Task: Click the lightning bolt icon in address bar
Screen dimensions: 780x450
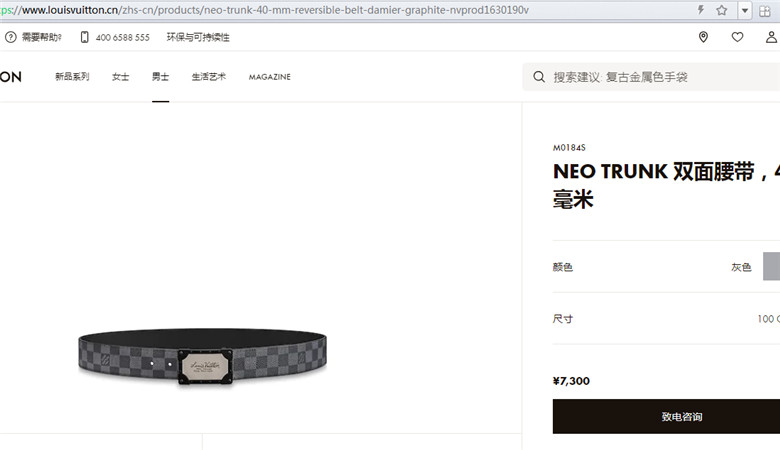Action: tap(700, 10)
